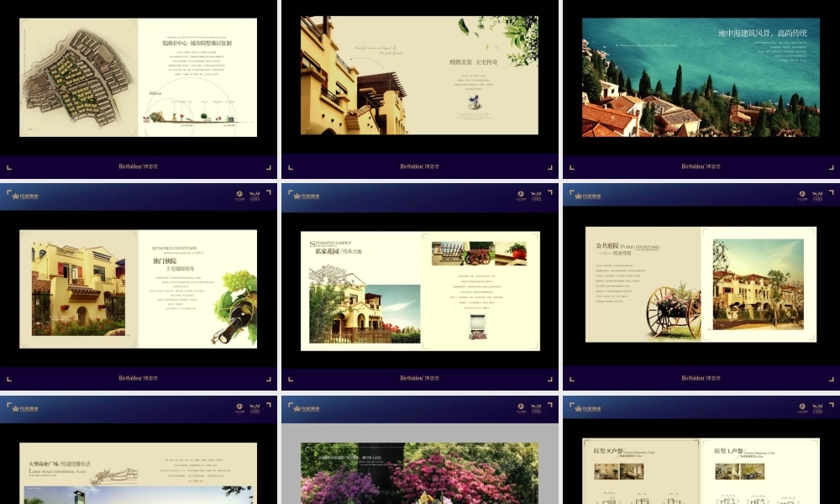Image resolution: width=840 pixels, height=504 pixels.
Task: Click Birthidea footer under yellow villa slide
Action: click(x=419, y=166)
